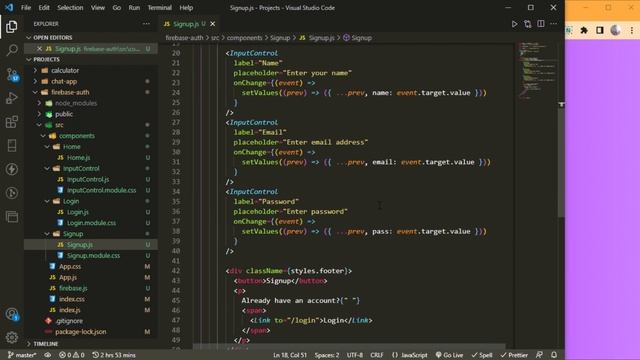The width and height of the screenshot is (640, 360).
Task: Open the Accounts icon in activity bar
Action: pos(12,314)
